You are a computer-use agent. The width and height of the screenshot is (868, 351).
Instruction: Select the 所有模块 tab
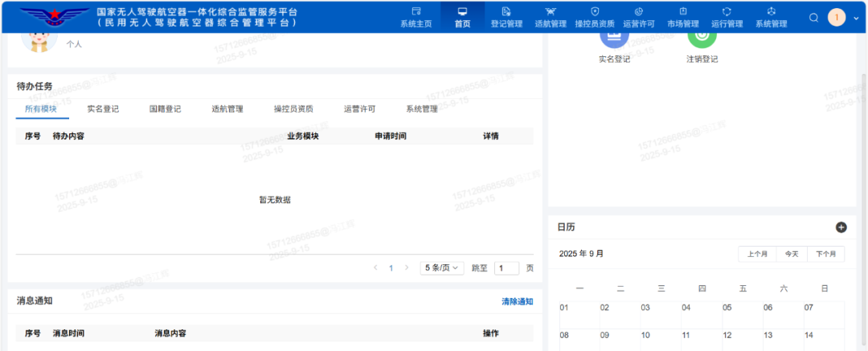tap(41, 109)
